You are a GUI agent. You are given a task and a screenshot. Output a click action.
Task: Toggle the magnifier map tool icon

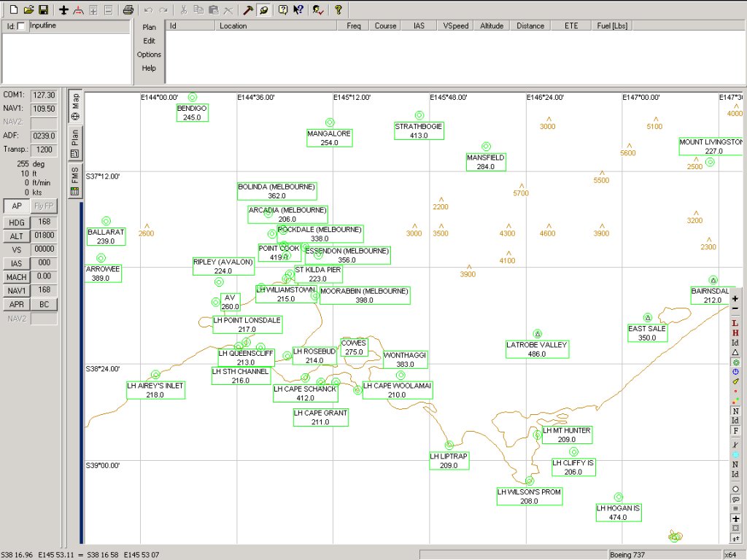pyautogui.click(x=263, y=9)
